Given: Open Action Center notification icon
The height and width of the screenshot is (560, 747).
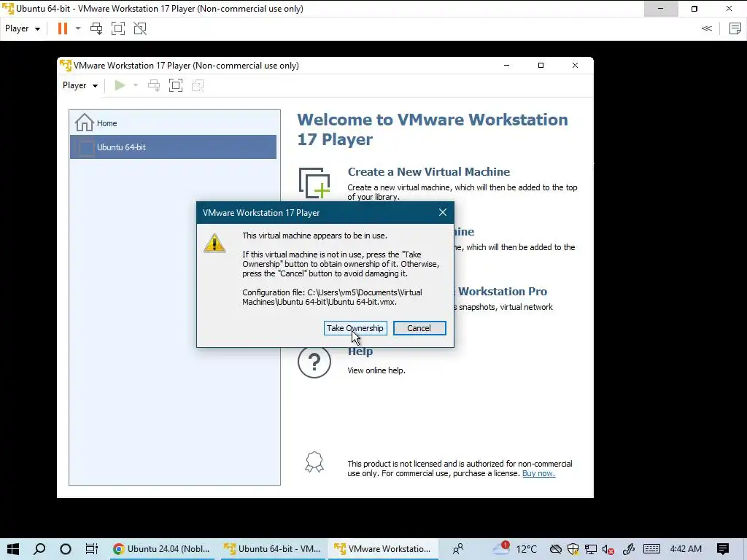Looking at the screenshot, I should pos(723,549).
